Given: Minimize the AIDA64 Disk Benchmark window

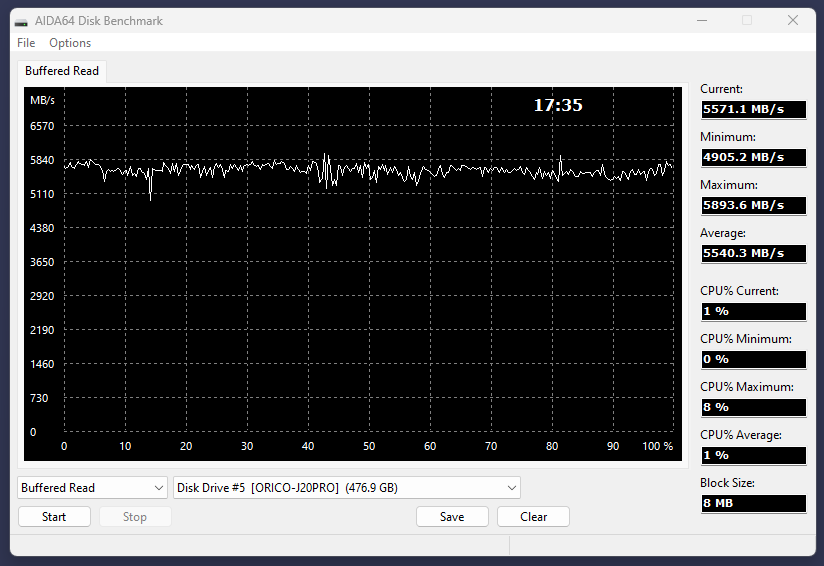Looking at the screenshot, I should [702, 20].
